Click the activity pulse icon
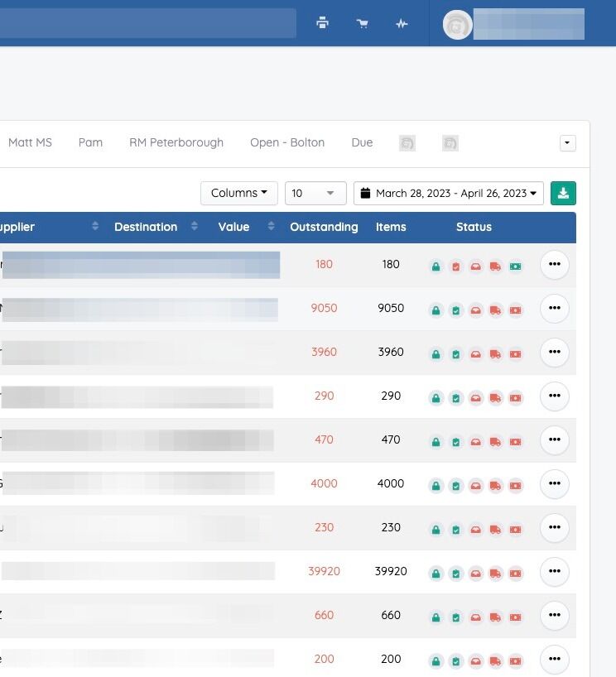 tap(402, 23)
